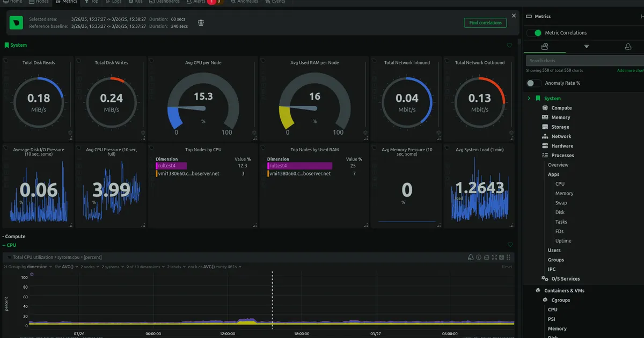Click the red critical alerts count badge
The height and width of the screenshot is (338, 644).
pos(211,2)
